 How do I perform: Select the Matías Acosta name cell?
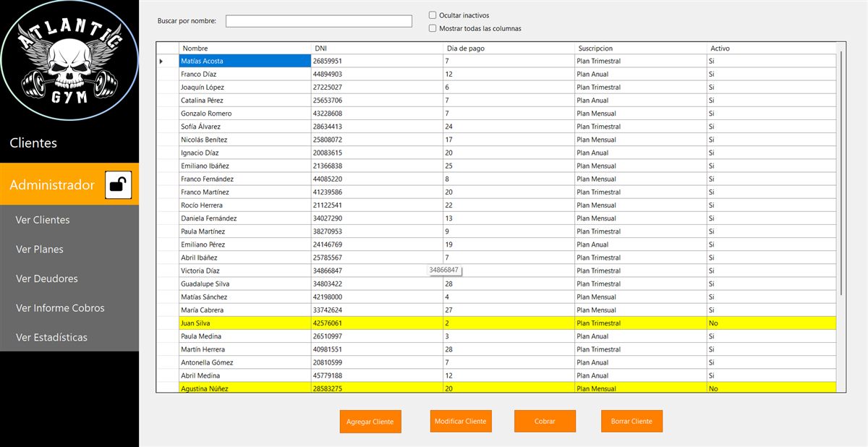click(244, 61)
